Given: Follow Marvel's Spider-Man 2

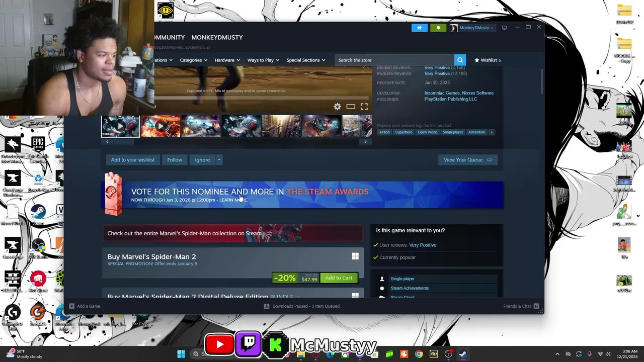Looking at the screenshot, I should 175,160.
